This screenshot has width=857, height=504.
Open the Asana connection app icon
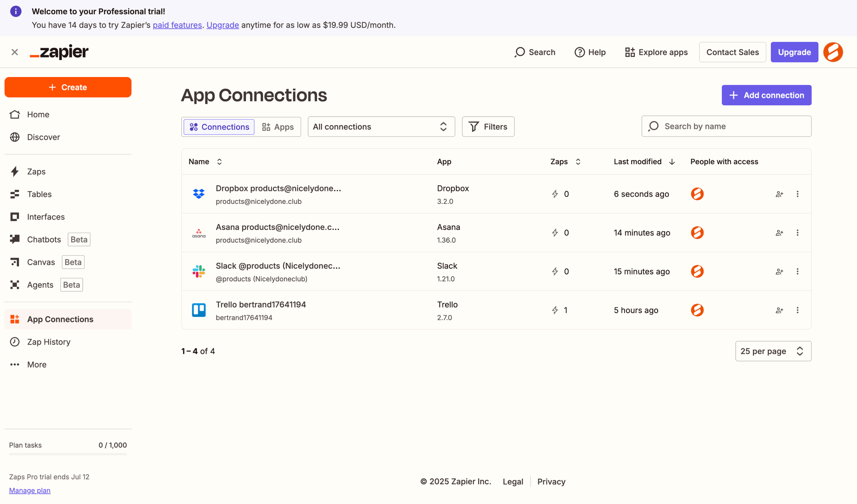[x=199, y=233]
